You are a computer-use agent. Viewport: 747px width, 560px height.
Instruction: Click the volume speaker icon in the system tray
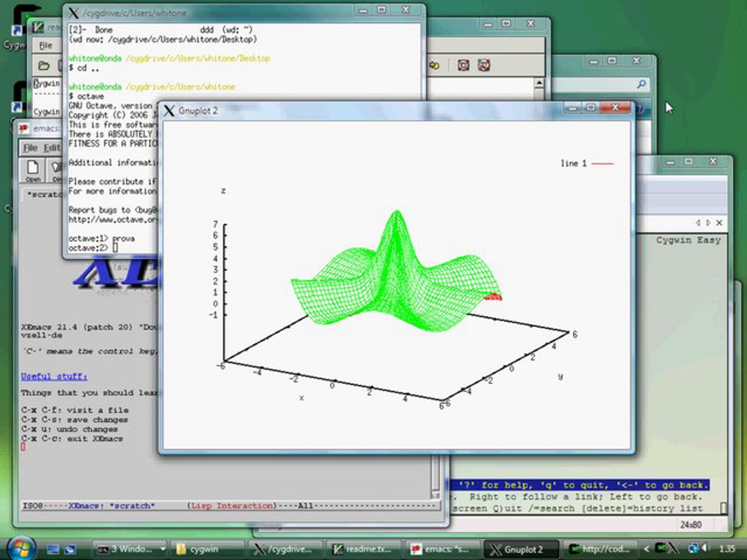tap(706, 548)
